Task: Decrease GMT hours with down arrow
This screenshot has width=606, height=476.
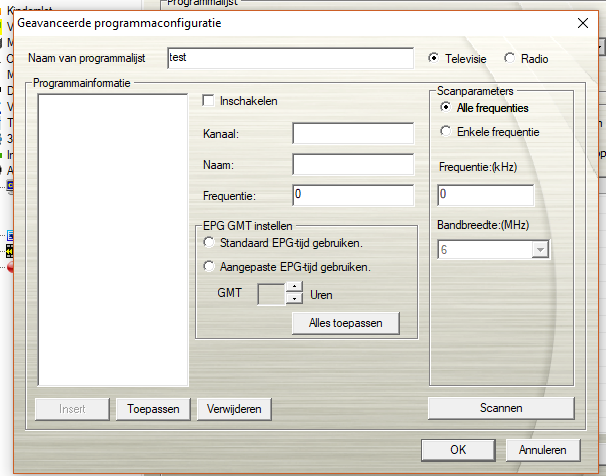Action: click(x=294, y=299)
